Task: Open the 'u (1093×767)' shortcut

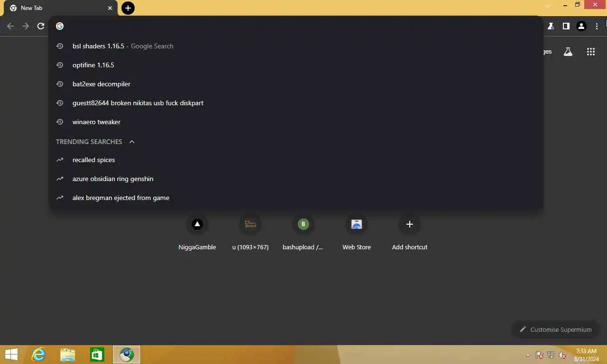Action: pos(250,232)
